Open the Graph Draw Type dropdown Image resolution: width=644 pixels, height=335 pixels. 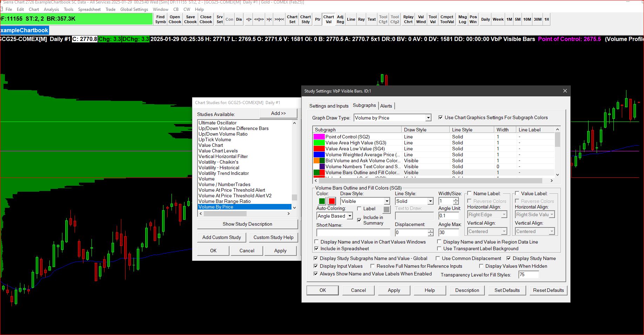(x=428, y=118)
